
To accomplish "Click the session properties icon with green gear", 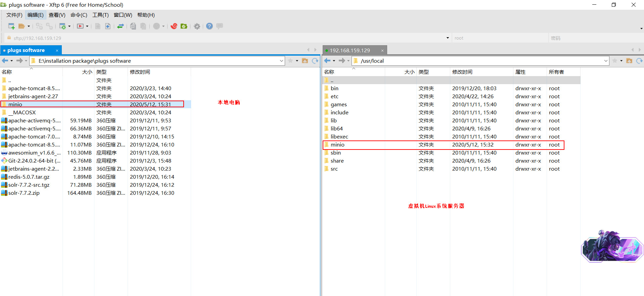I will 62,26.
